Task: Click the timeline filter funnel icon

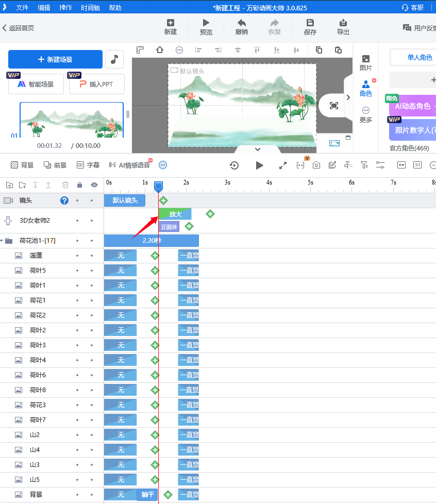Action: (x=364, y=165)
